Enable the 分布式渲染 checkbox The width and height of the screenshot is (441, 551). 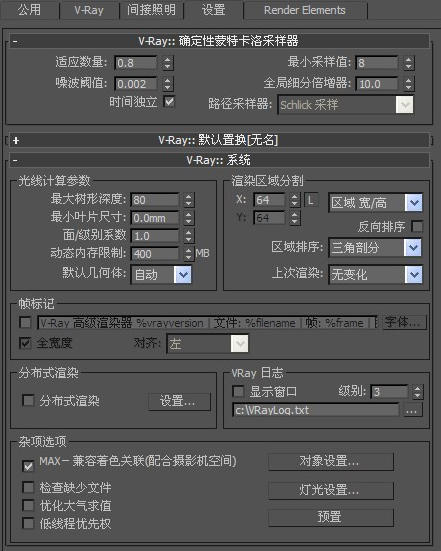[28, 400]
